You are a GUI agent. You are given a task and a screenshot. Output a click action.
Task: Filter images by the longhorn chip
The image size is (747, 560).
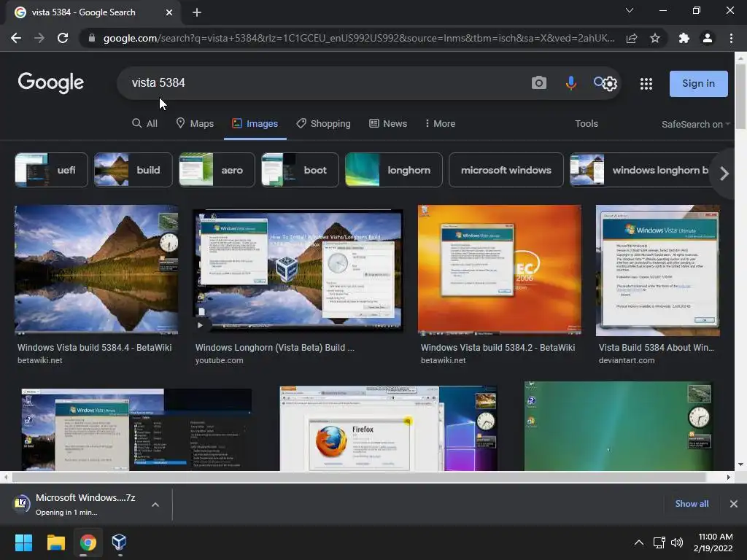(x=393, y=170)
